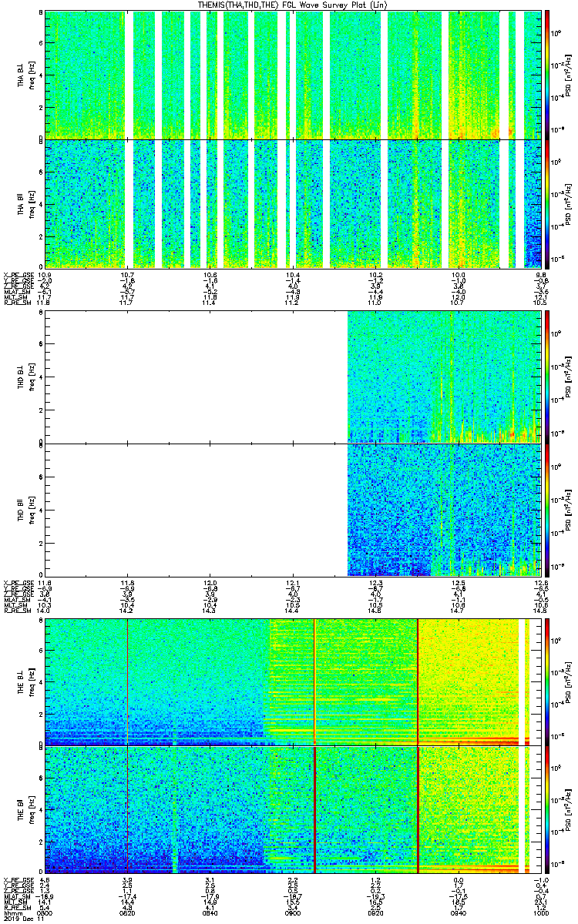Click the dark vertical line in THE B∥ near 0905

pos(315,810)
